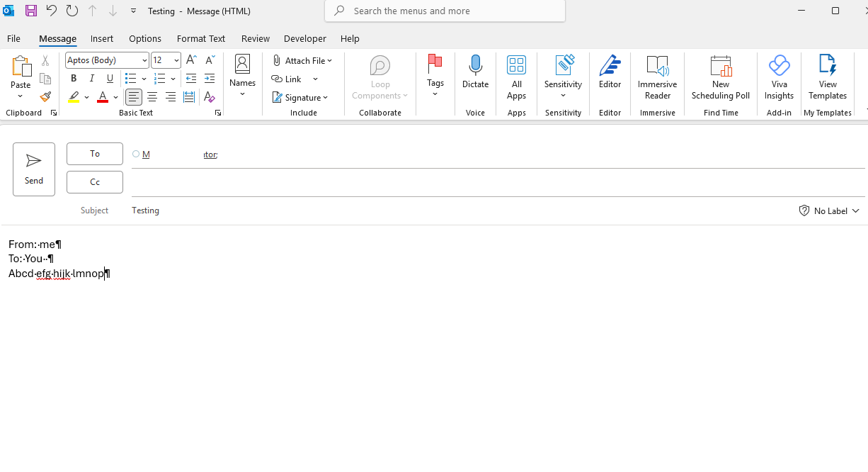Open the No Label sensitivity dropdown
Image resolution: width=868 pixels, height=472 pixels.
pyautogui.click(x=829, y=210)
